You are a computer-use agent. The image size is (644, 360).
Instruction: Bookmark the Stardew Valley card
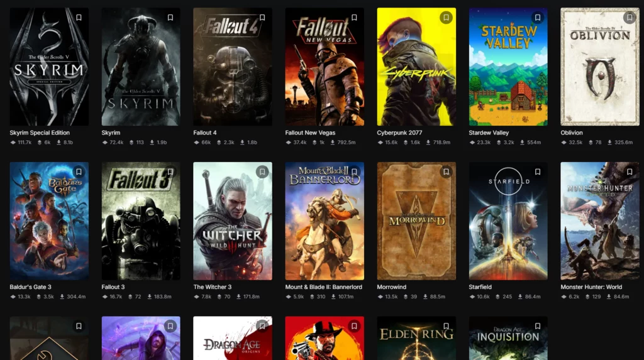pyautogui.click(x=538, y=18)
